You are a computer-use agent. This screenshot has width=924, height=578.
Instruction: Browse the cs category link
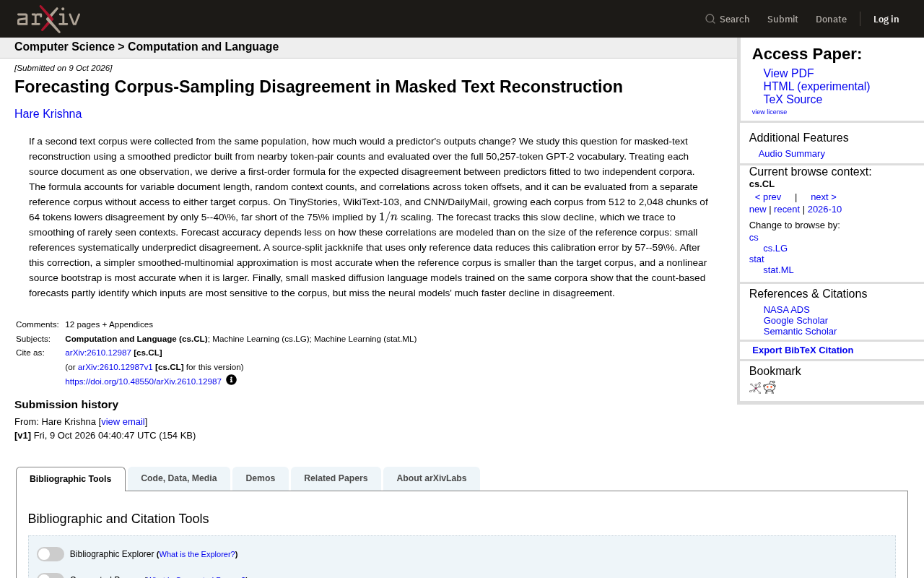click(754, 238)
